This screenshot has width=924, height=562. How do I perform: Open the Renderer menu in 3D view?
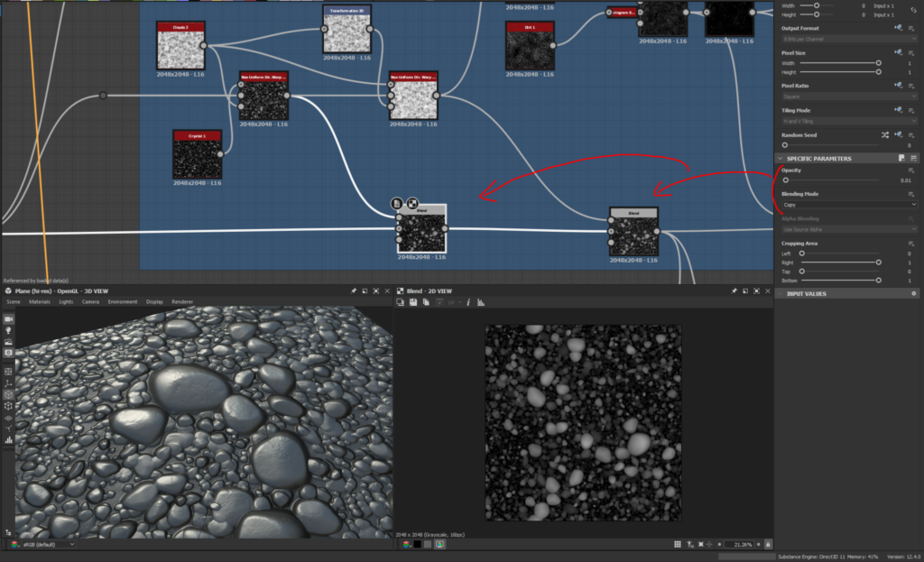pos(182,301)
